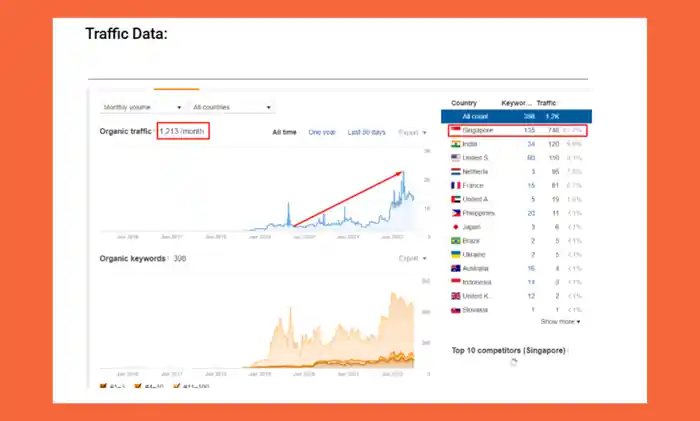Click Australia's keyword count 16
Image resolution: width=700 pixels, height=421 pixels.
531,268
